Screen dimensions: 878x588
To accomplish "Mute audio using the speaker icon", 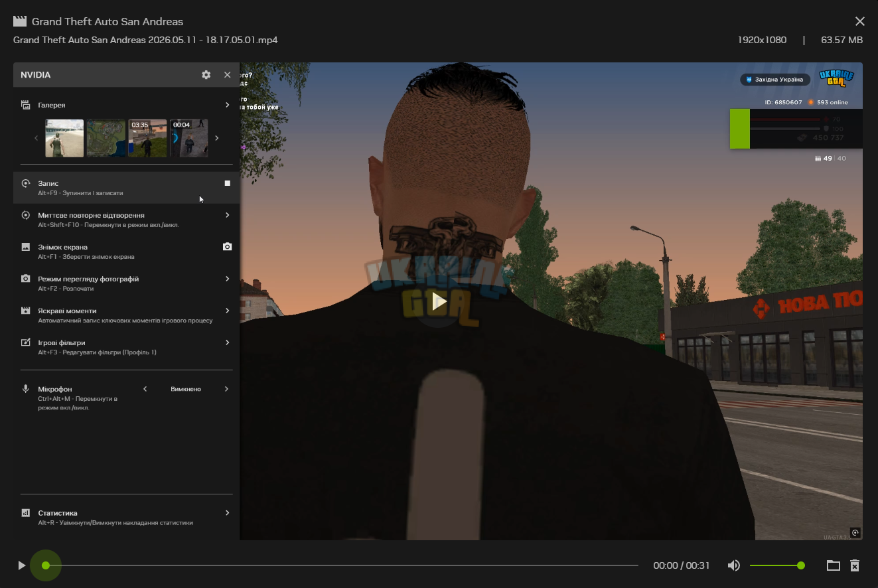I will (x=733, y=565).
